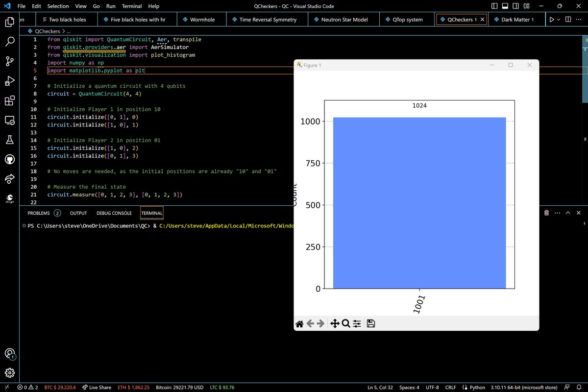588x392 pixels.
Task: Reset the plot view with Home icon
Action: coord(299,323)
